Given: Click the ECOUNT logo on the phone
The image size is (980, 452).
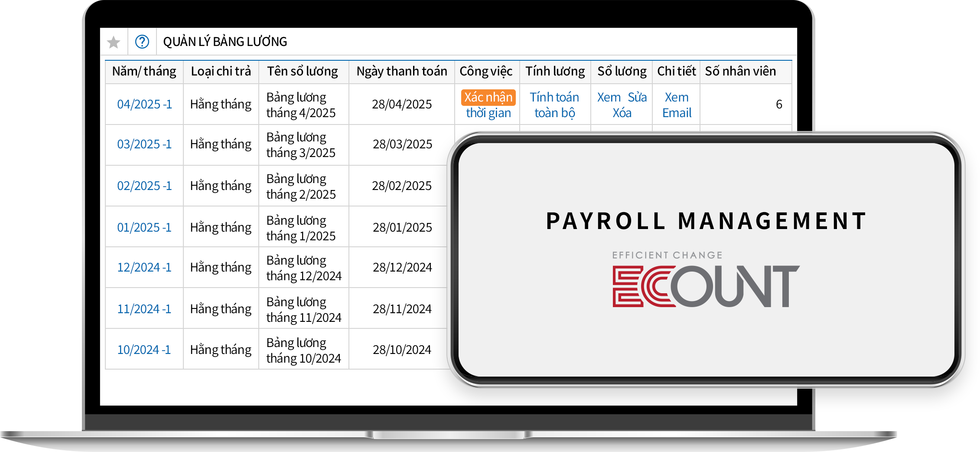Looking at the screenshot, I should [706, 286].
